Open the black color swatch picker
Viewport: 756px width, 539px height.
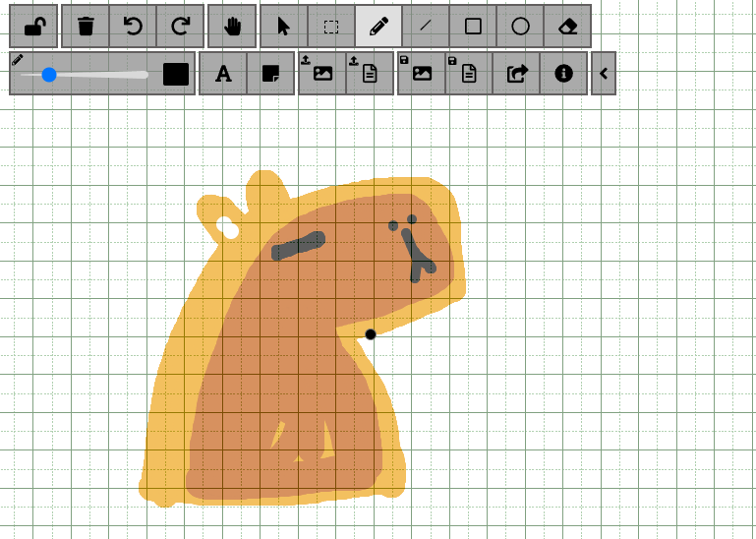pyautogui.click(x=176, y=75)
